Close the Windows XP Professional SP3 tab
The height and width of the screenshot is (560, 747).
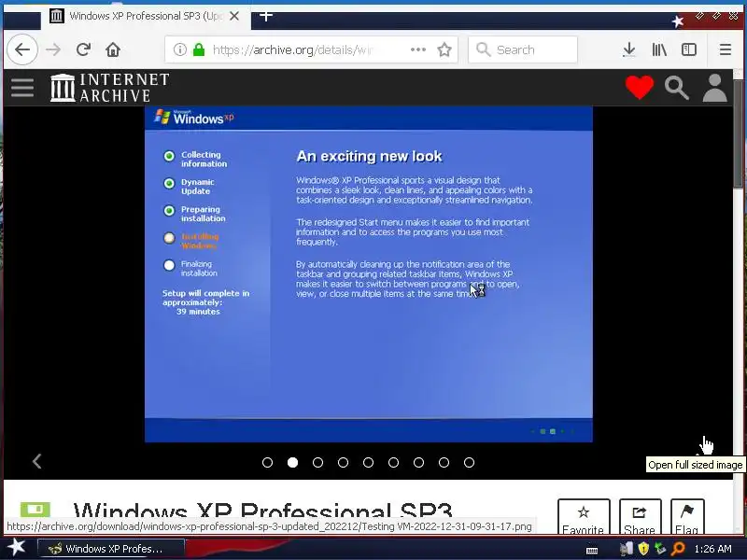234,16
